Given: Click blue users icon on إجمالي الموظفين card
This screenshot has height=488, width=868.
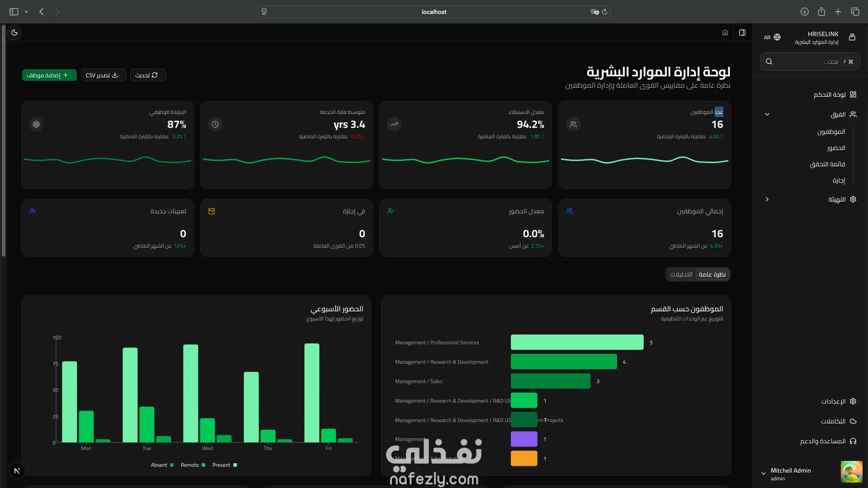Looking at the screenshot, I should point(570,211).
